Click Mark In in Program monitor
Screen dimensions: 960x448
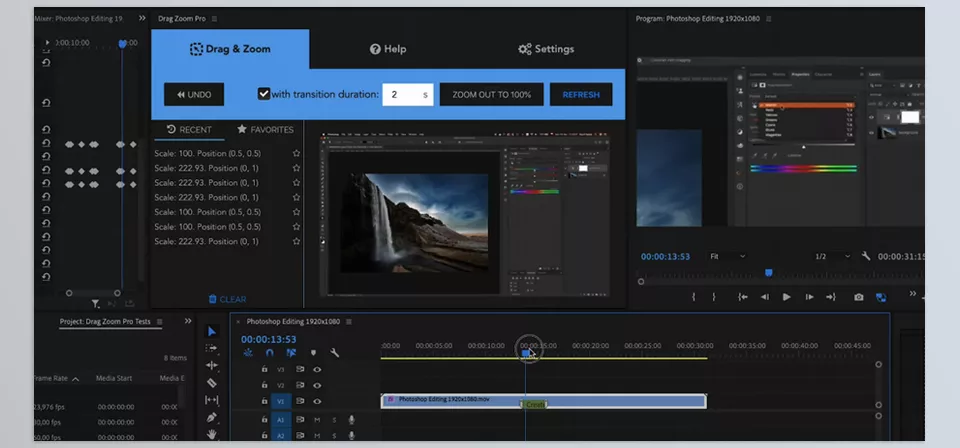(x=694, y=297)
